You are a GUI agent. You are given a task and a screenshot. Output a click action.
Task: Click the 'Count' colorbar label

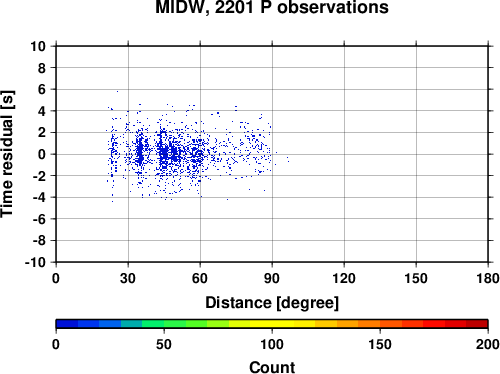click(x=272, y=367)
